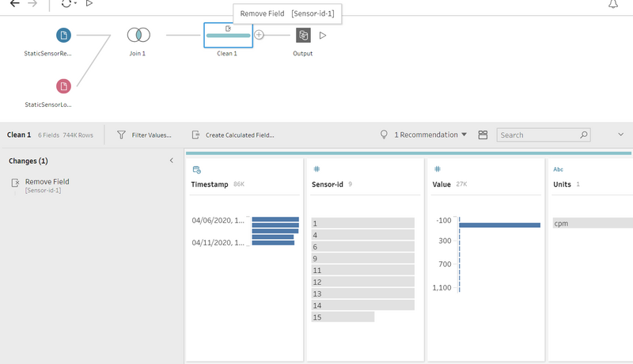Collapse the Changes pane

pos(172,161)
